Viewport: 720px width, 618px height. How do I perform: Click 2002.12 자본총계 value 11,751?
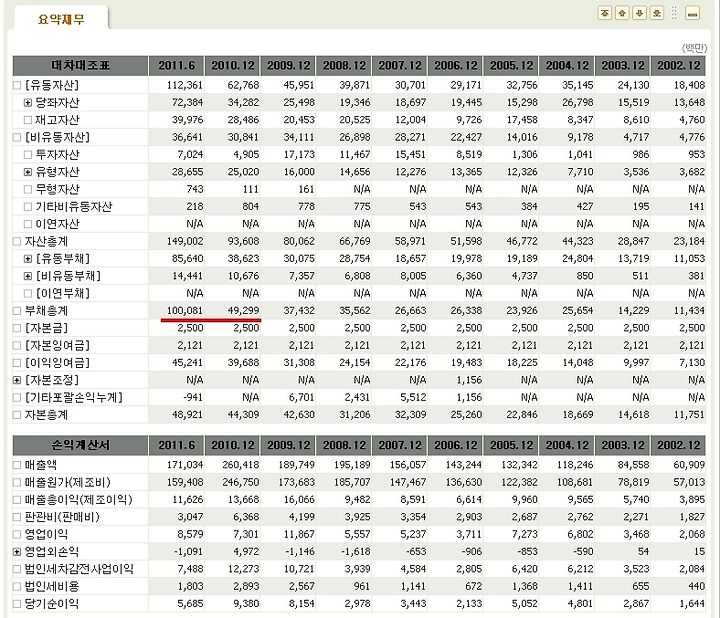tap(689, 415)
